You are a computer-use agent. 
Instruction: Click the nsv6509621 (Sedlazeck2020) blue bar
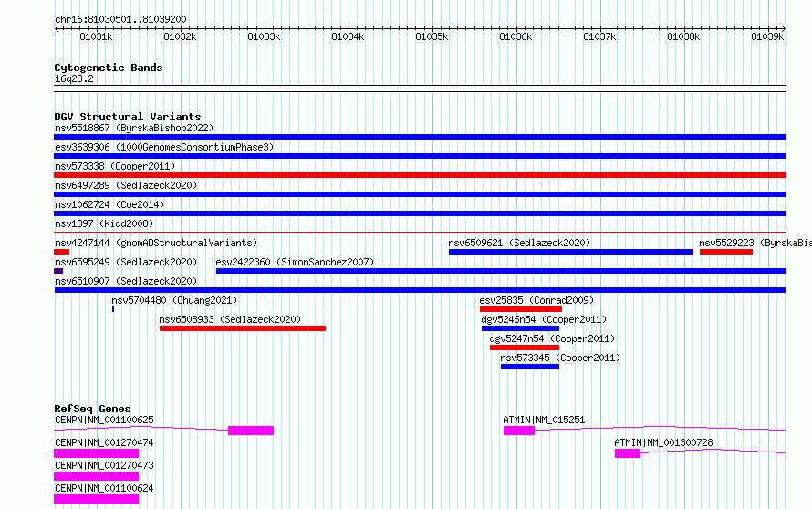[570, 252]
